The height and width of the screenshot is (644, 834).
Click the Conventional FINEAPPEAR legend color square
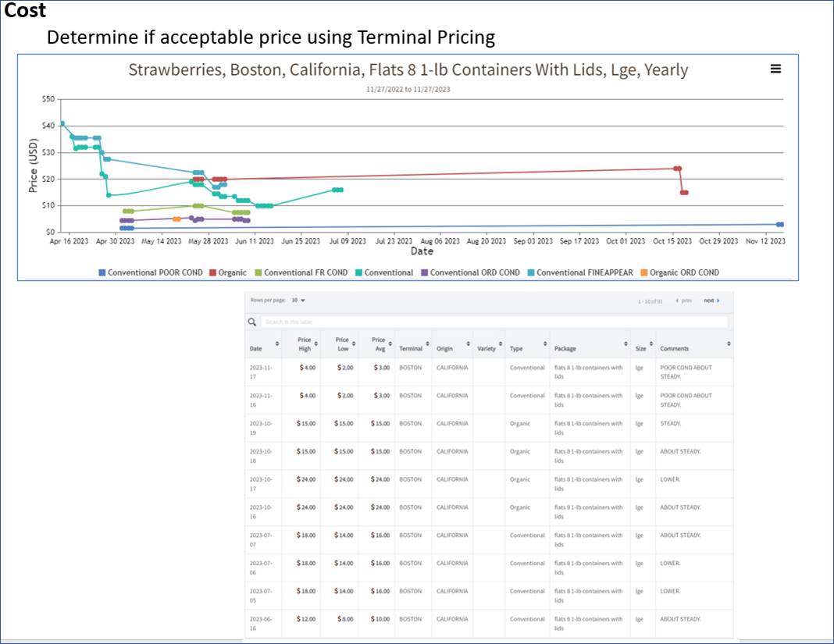point(530,272)
